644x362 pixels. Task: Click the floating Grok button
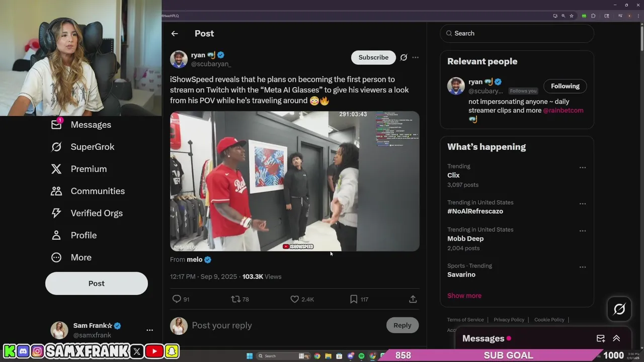(x=619, y=309)
